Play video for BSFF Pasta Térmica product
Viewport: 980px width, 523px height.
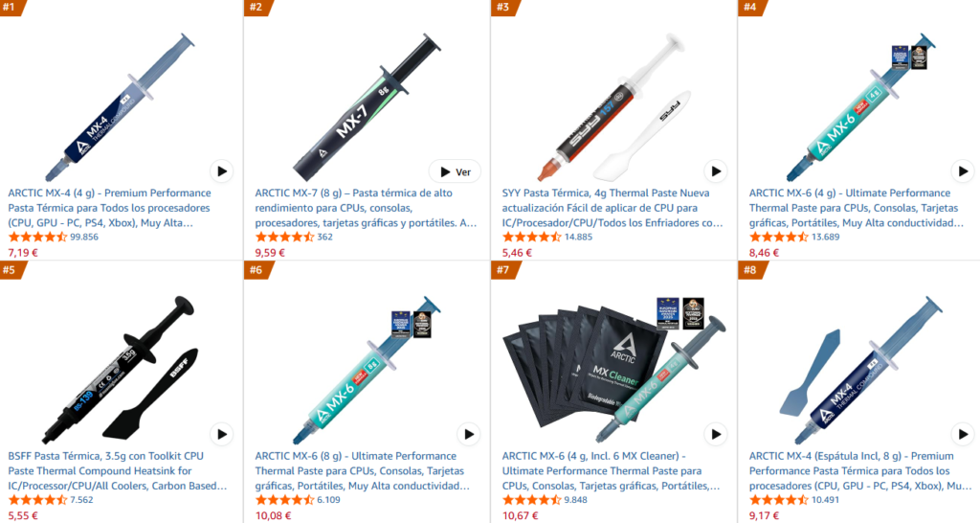point(221,434)
